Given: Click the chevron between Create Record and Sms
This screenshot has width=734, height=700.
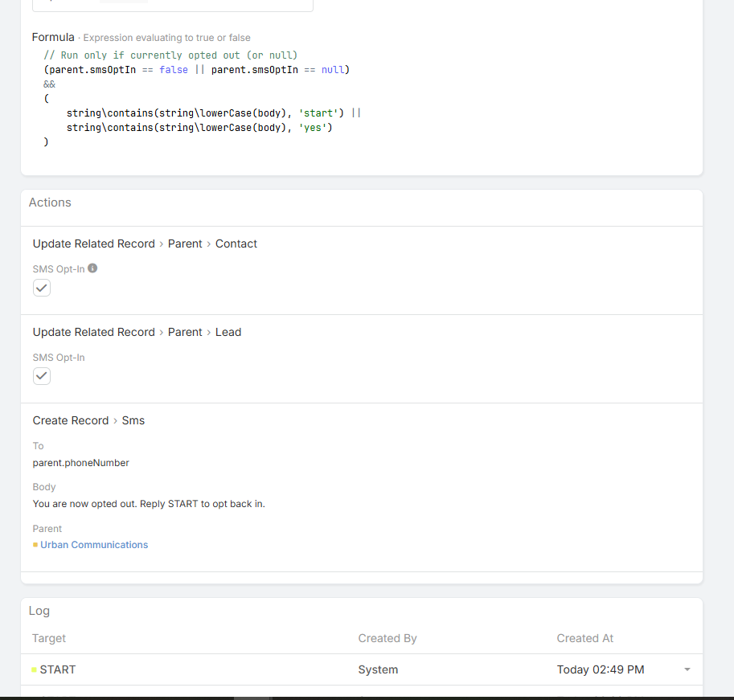Looking at the screenshot, I should click(x=115, y=421).
